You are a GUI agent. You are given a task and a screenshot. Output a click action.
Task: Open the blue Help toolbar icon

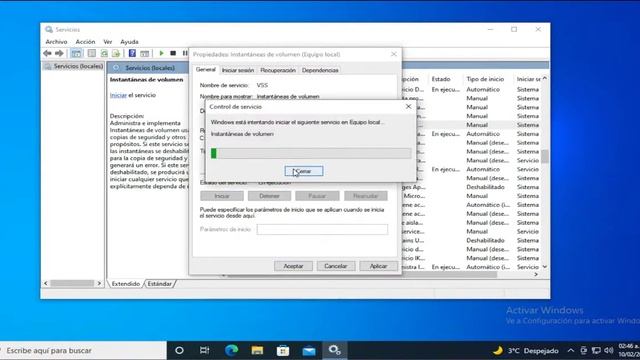coord(132,53)
